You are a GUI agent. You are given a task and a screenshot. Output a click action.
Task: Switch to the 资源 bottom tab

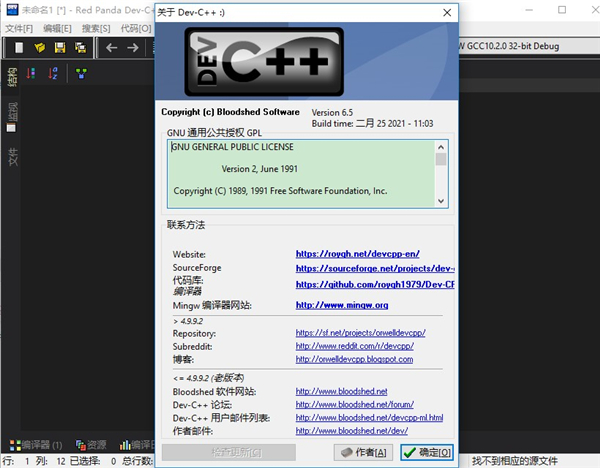click(x=91, y=445)
